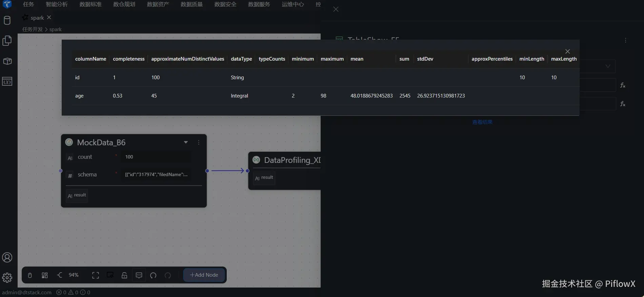Open the copy files sidebar icon
The height and width of the screenshot is (297, 644).
coord(7,41)
